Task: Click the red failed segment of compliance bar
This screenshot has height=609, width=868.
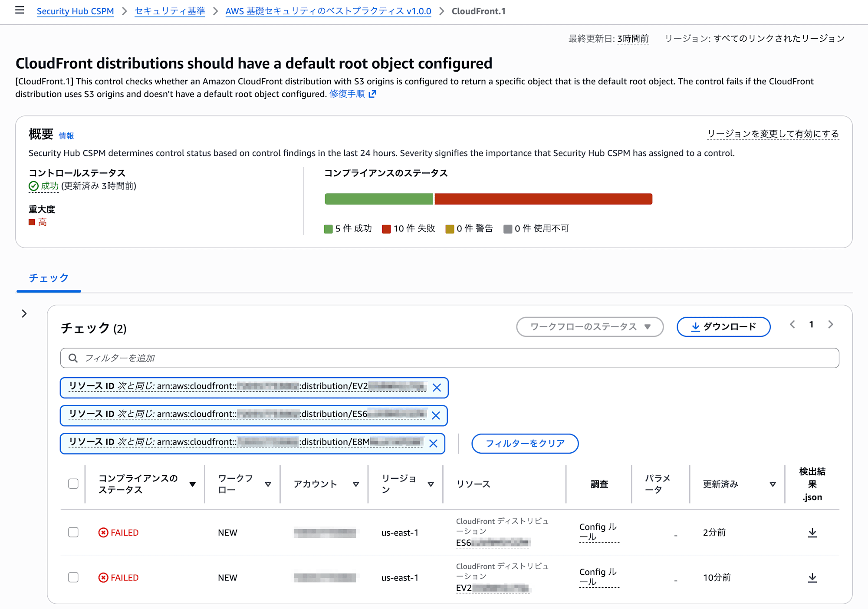Action: click(x=543, y=199)
